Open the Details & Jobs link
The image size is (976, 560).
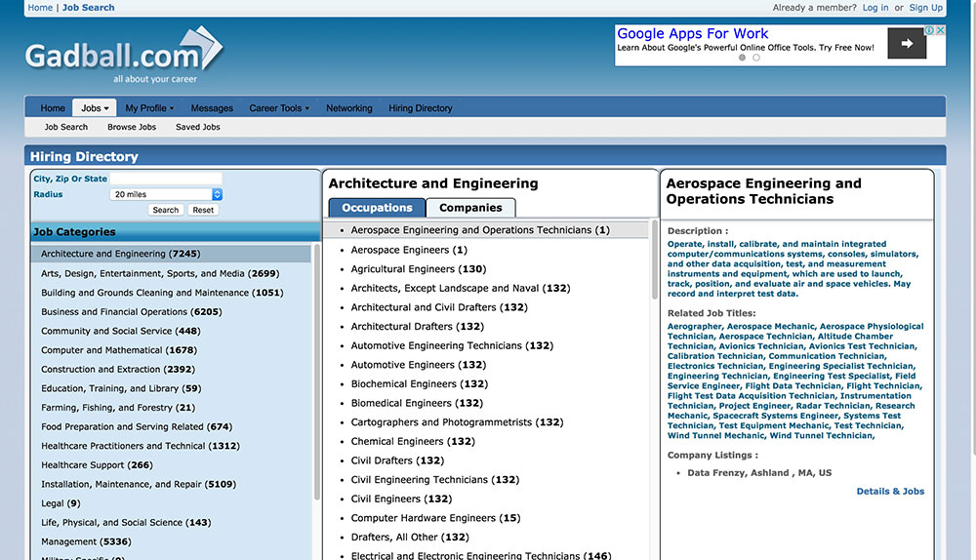point(890,491)
